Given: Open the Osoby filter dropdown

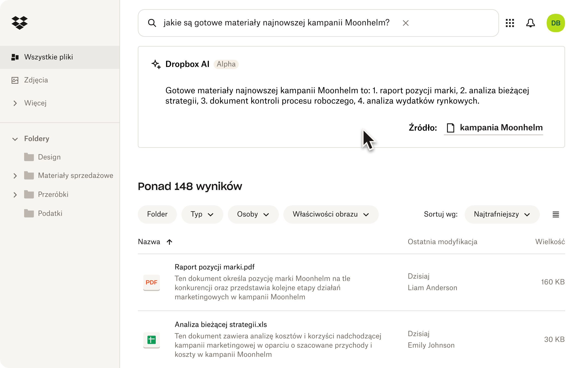Looking at the screenshot, I should coord(253,214).
